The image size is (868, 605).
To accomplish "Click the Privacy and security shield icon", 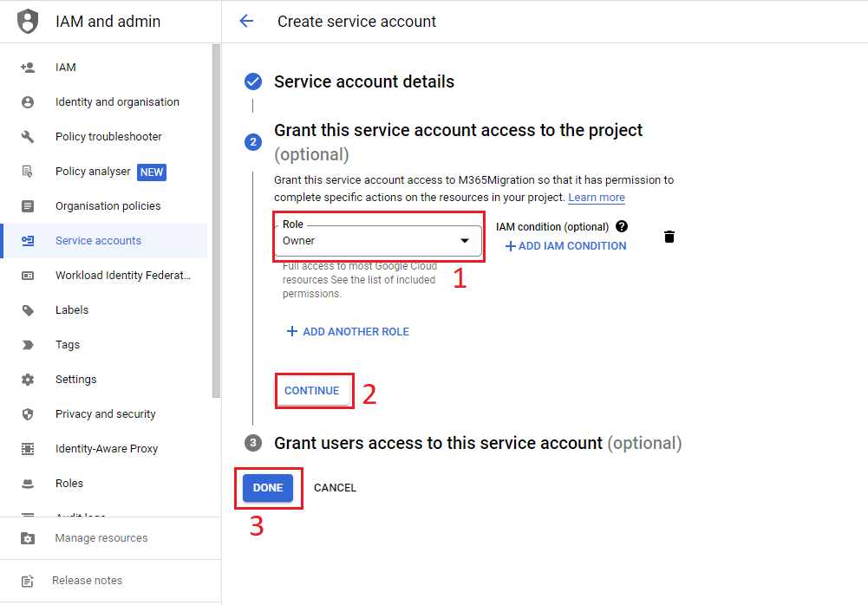I will 28,414.
